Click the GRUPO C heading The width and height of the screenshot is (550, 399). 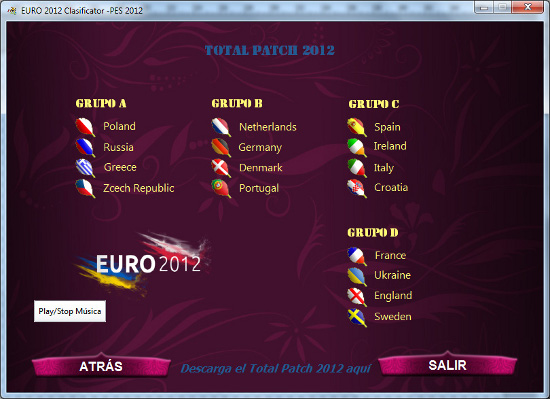click(374, 104)
